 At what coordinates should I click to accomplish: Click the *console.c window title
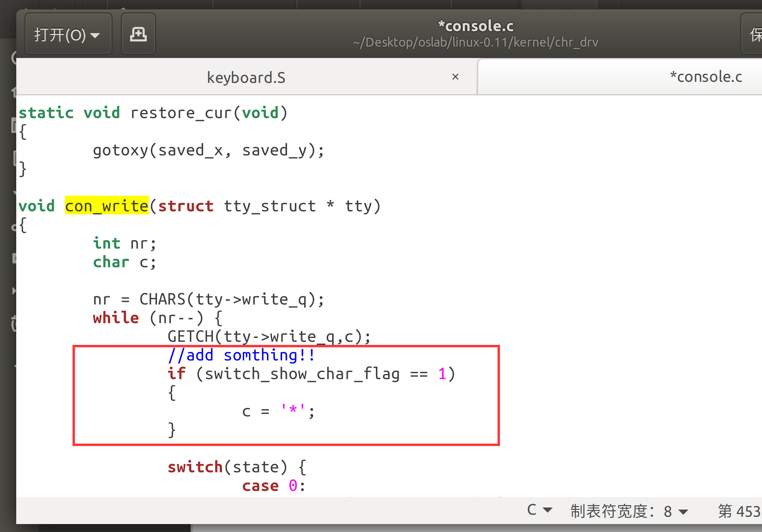coord(476,26)
